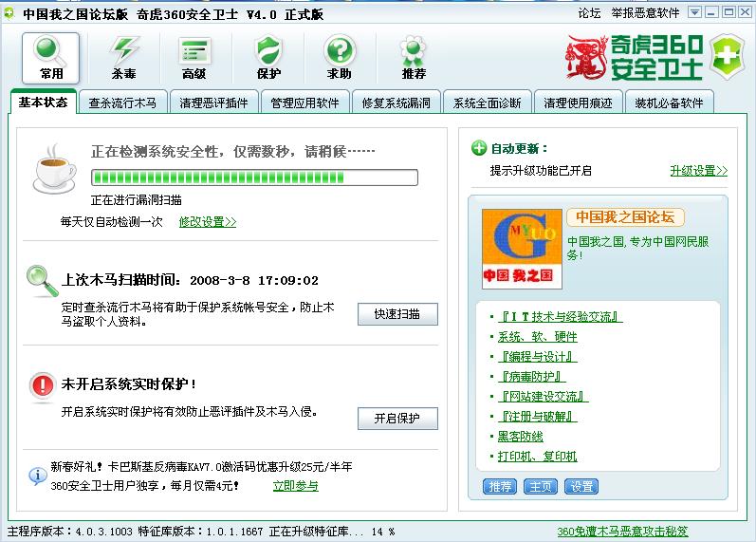Image resolution: width=756 pixels, height=542 pixels.
Task: Switch to the 系统全面诊断 tab
Action: (487, 103)
